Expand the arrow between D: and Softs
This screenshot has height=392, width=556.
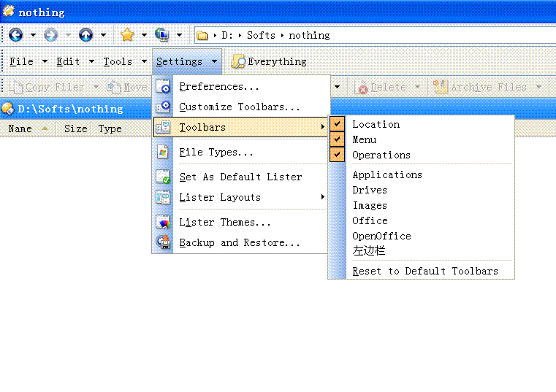coord(240,36)
